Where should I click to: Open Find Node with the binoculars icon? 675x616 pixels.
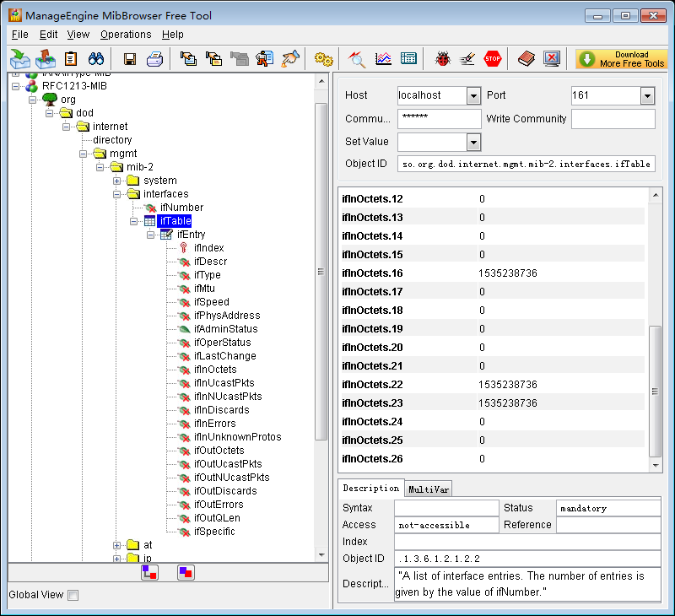point(96,58)
